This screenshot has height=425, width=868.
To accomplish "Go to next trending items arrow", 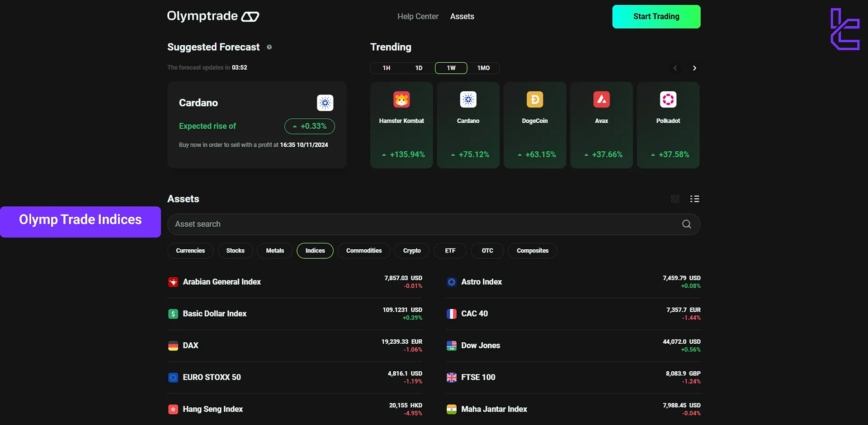I will [695, 68].
